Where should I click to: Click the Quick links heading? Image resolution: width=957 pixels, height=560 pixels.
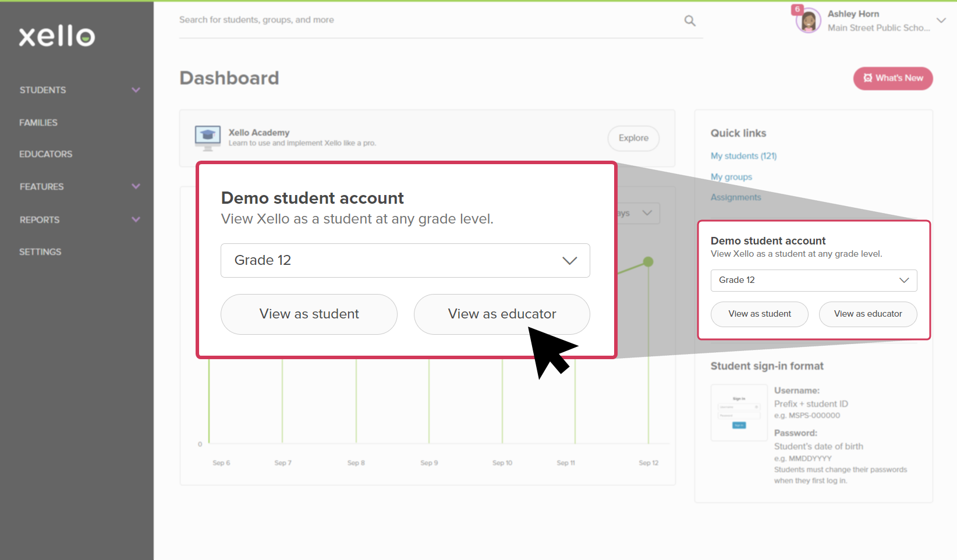coord(738,133)
